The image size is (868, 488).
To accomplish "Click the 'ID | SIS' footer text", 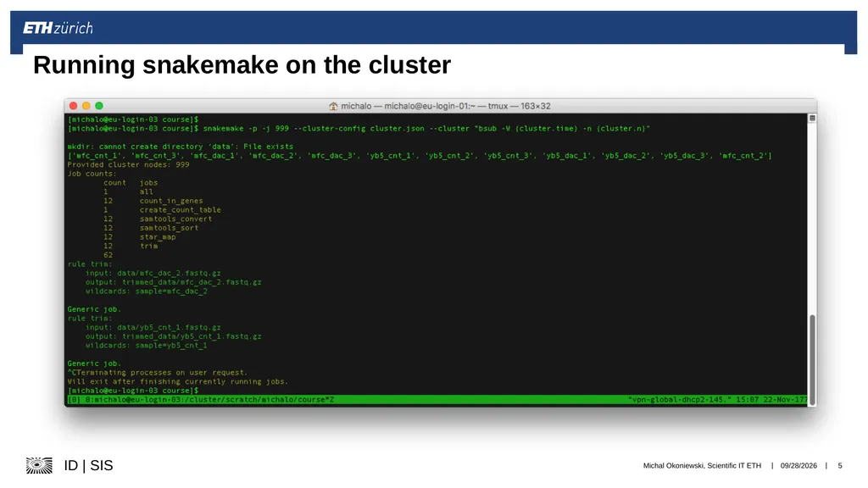I will pos(88,466).
